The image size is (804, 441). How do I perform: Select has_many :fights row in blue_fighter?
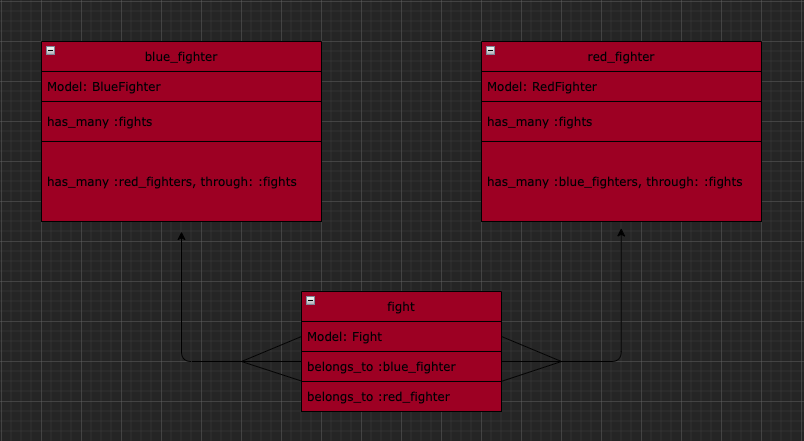(x=182, y=122)
